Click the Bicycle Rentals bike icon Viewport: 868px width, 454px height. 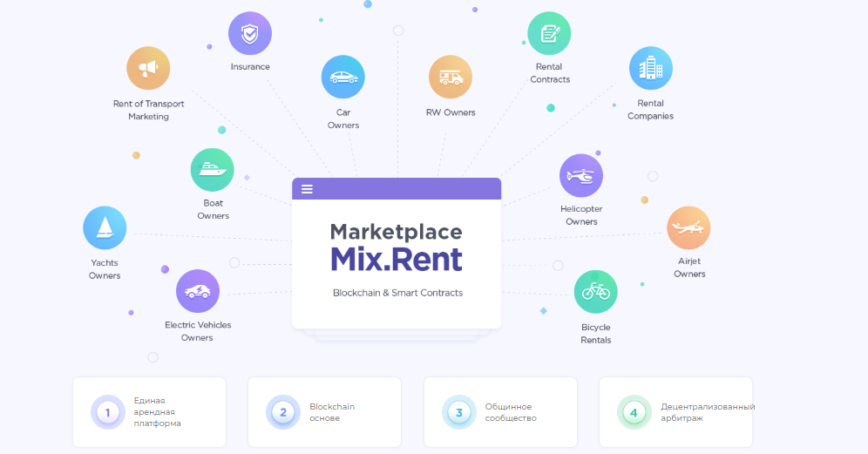coord(595,292)
